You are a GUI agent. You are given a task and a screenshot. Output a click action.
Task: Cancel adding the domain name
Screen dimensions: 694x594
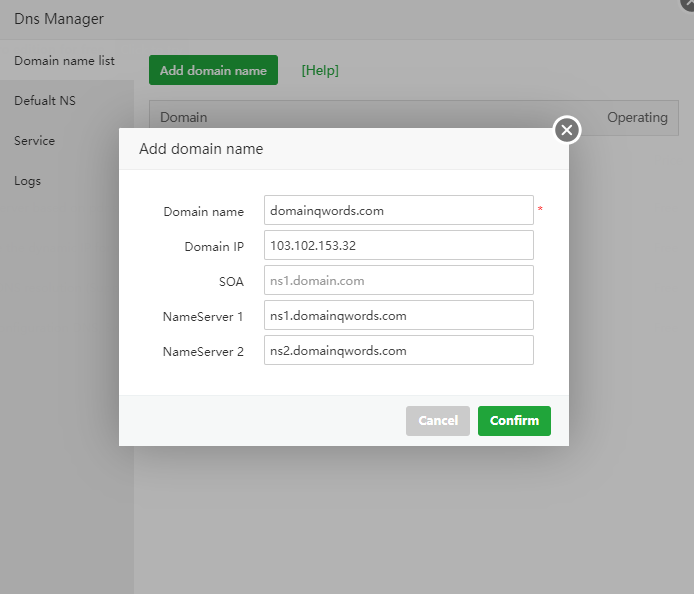tap(437, 421)
